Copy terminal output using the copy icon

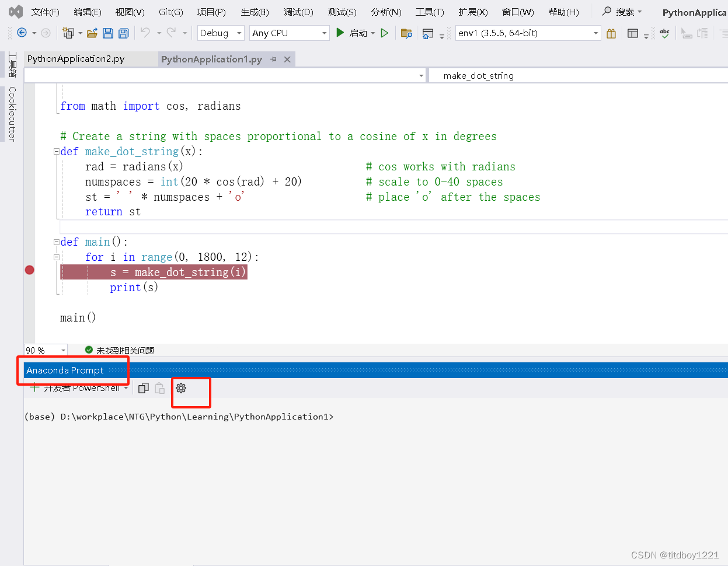pyautogui.click(x=143, y=387)
